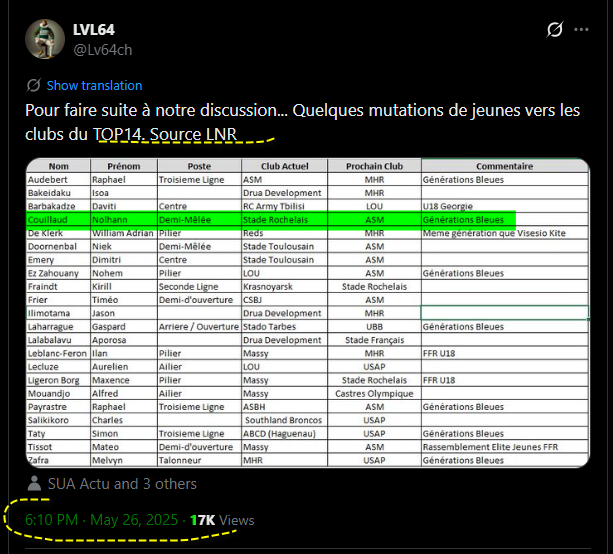Screen dimensions: 613x554
Task: Click the Rassemblement Elite Jeunes FFR cell
Action: click(x=505, y=447)
